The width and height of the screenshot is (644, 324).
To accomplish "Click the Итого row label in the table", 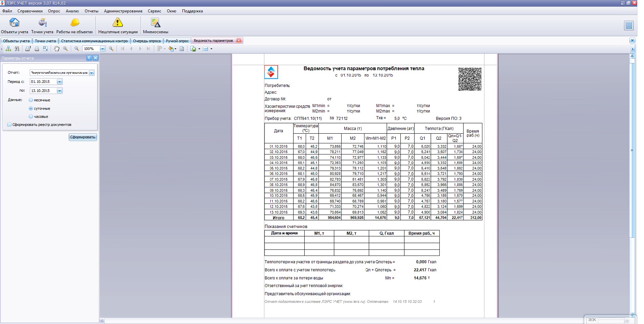I will pos(278,218).
